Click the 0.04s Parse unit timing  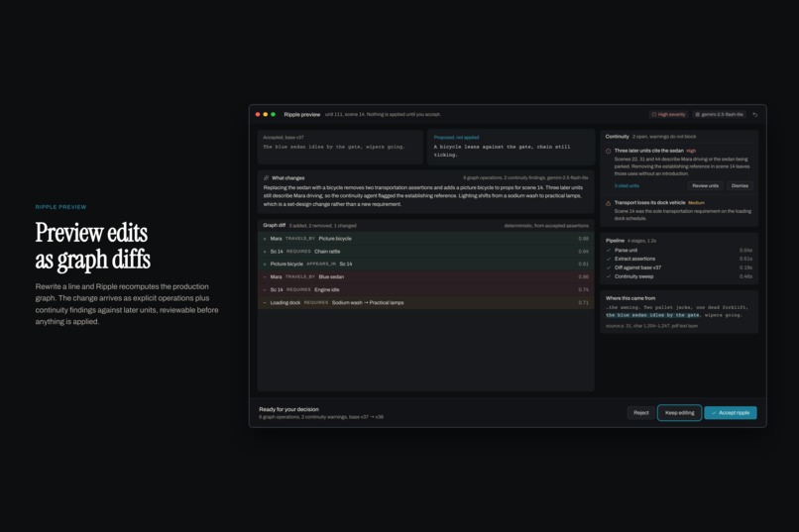point(745,250)
